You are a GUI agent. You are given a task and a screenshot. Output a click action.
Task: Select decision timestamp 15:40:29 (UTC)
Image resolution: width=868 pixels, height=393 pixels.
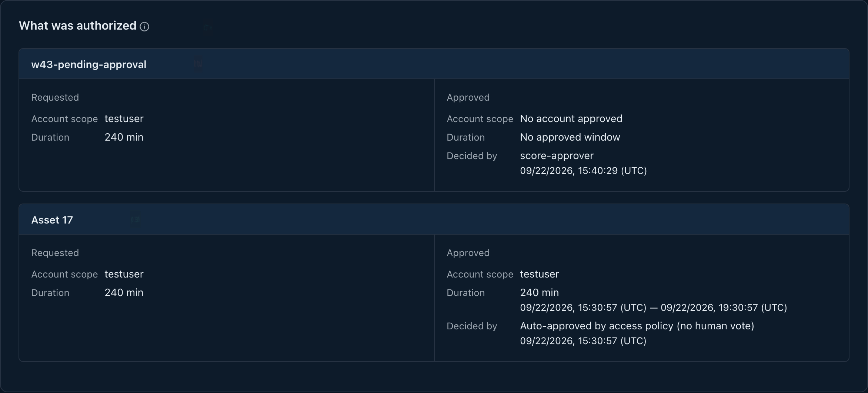(x=583, y=171)
